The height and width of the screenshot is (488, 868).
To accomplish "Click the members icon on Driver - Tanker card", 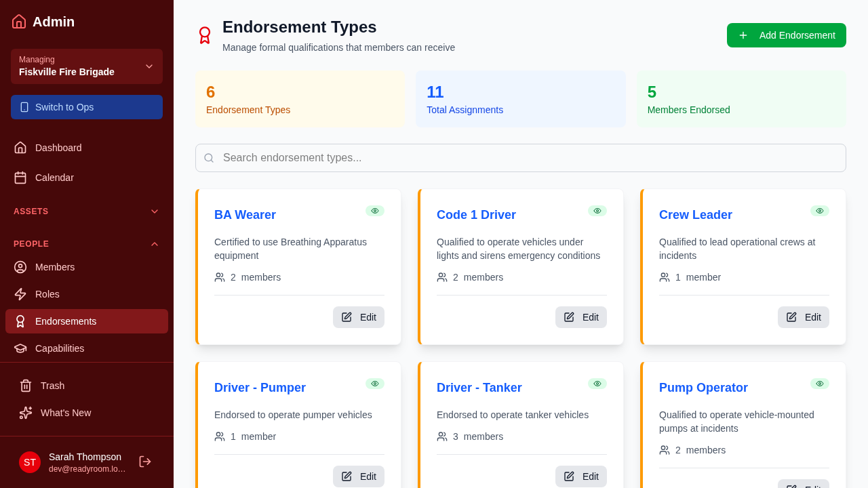I will tap(442, 436).
